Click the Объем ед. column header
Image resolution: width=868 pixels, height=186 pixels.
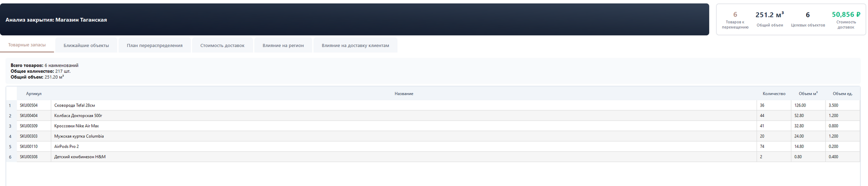pyautogui.click(x=842, y=93)
